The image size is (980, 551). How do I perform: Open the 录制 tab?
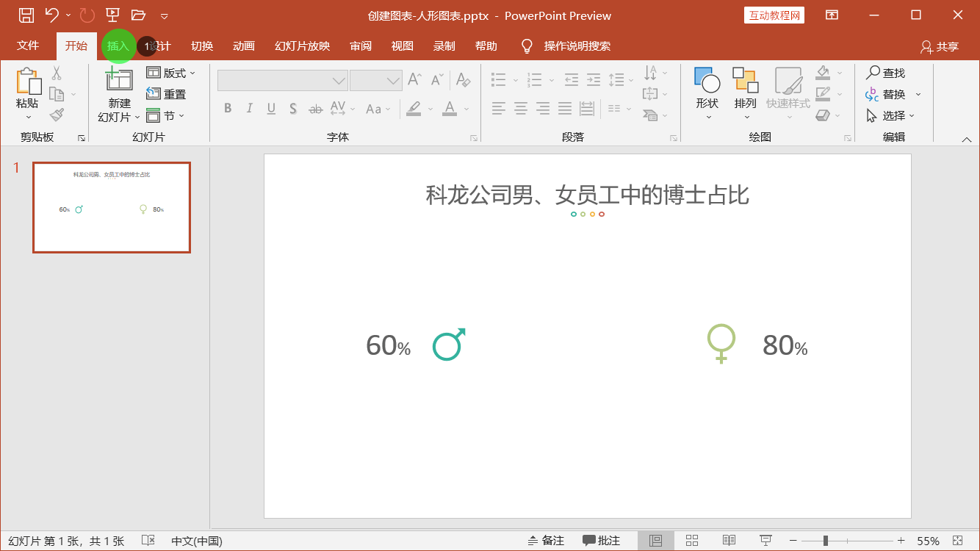coord(444,46)
